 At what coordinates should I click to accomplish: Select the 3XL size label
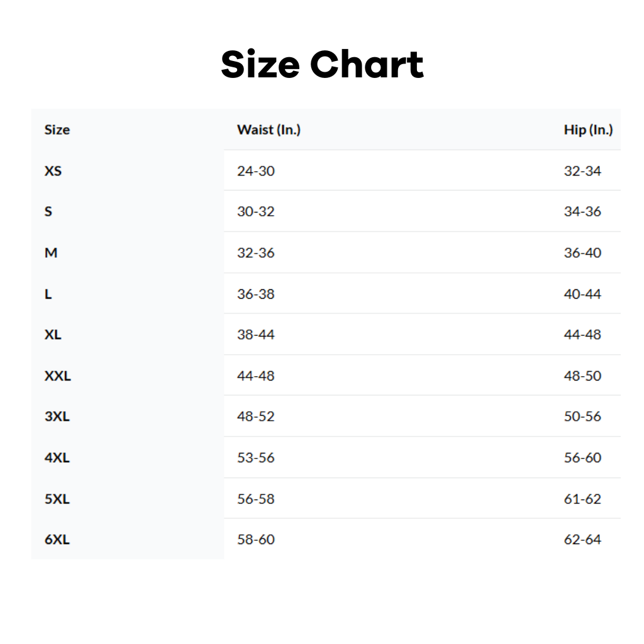click(x=57, y=416)
